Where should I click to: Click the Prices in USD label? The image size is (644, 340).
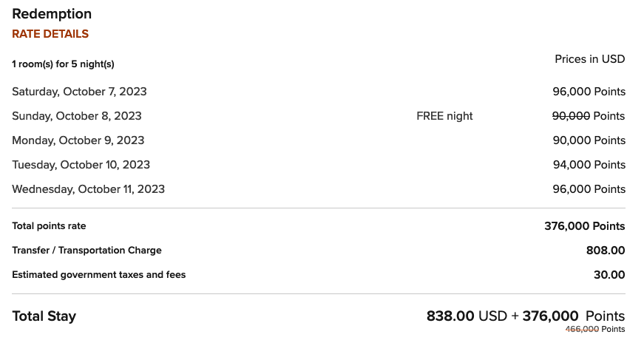pyautogui.click(x=589, y=59)
